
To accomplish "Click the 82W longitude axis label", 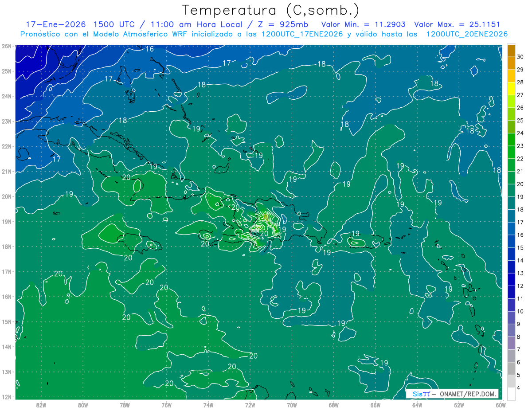I will [x=41, y=404].
